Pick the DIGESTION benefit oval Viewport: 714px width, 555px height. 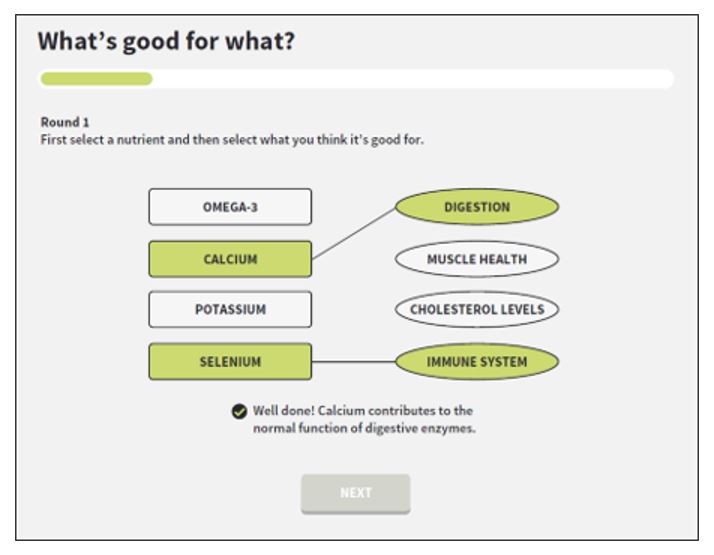(x=477, y=207)
